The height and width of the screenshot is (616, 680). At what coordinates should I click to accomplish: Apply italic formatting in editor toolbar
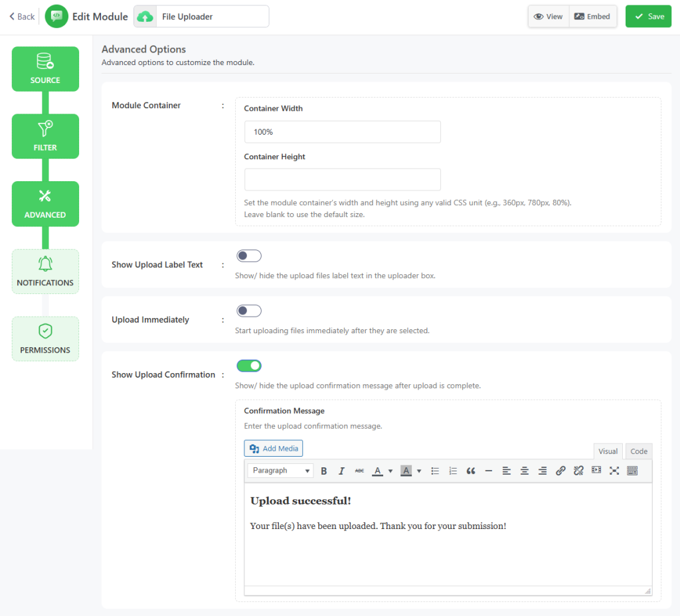[341, 471]
